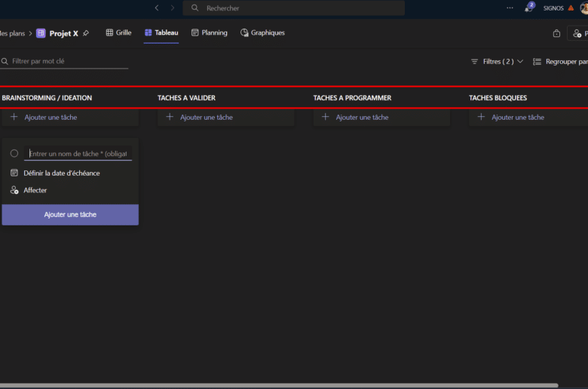This screenshot has width=588, height=389.
Task: Open the Planning view tab
Action: click(x=209, y=32)
